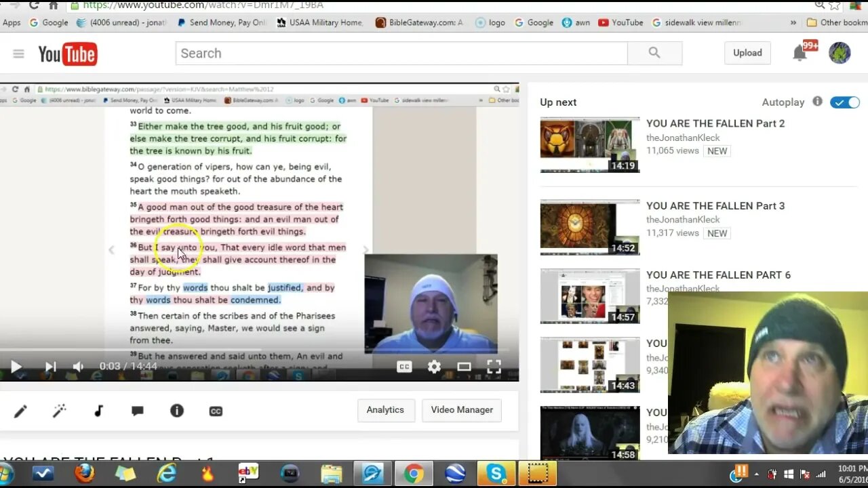This screenshot has width=868, height=488.
Task: Open the audio music note tool
Action: [x=98, y=411]
